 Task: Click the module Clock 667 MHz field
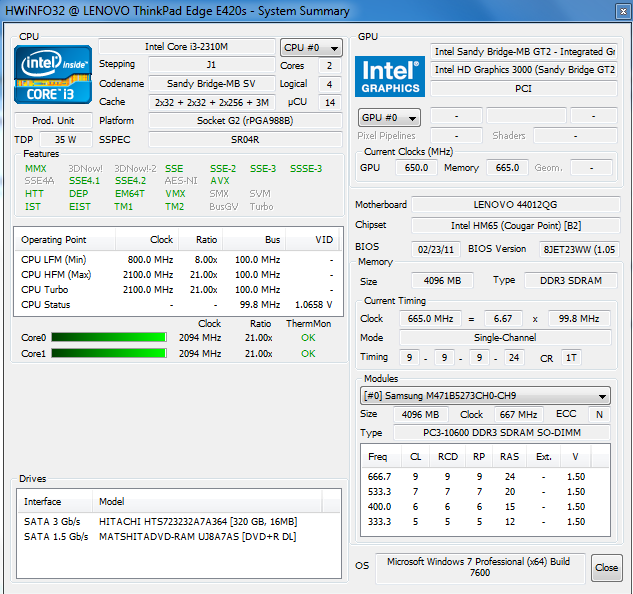(x=518, y=414)
